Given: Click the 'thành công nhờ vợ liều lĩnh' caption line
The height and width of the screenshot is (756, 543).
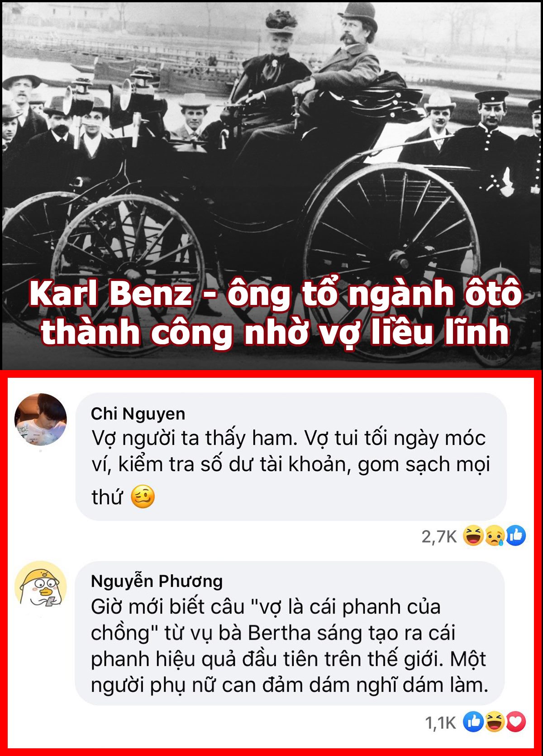Looking at the screenshot, I should pos(276,332).
